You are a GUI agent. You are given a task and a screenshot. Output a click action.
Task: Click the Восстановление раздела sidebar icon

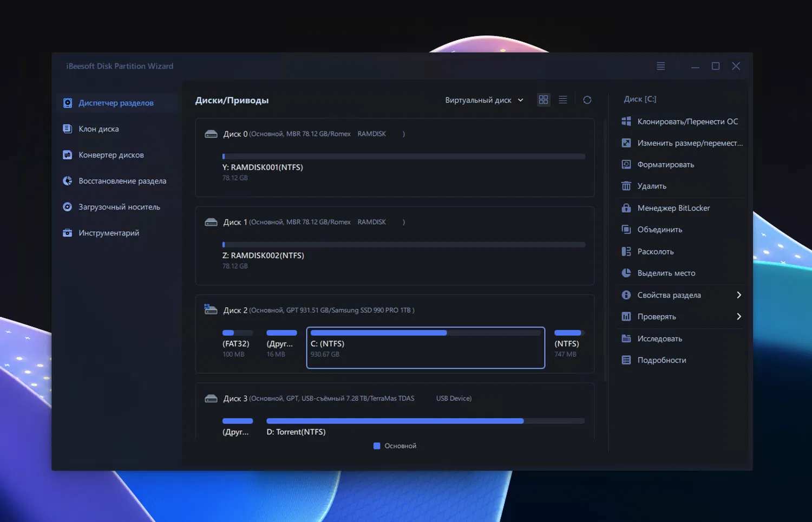click(68, 181)
